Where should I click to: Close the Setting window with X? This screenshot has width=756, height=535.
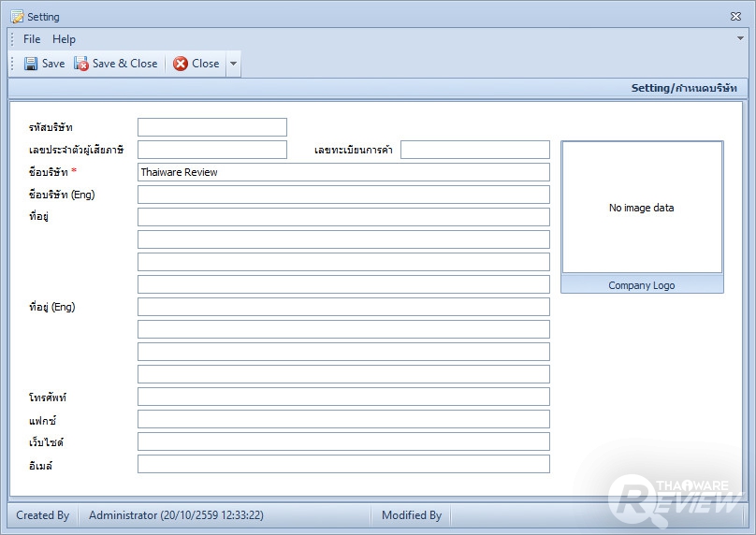pyautogui.click(x=735, y=17)
